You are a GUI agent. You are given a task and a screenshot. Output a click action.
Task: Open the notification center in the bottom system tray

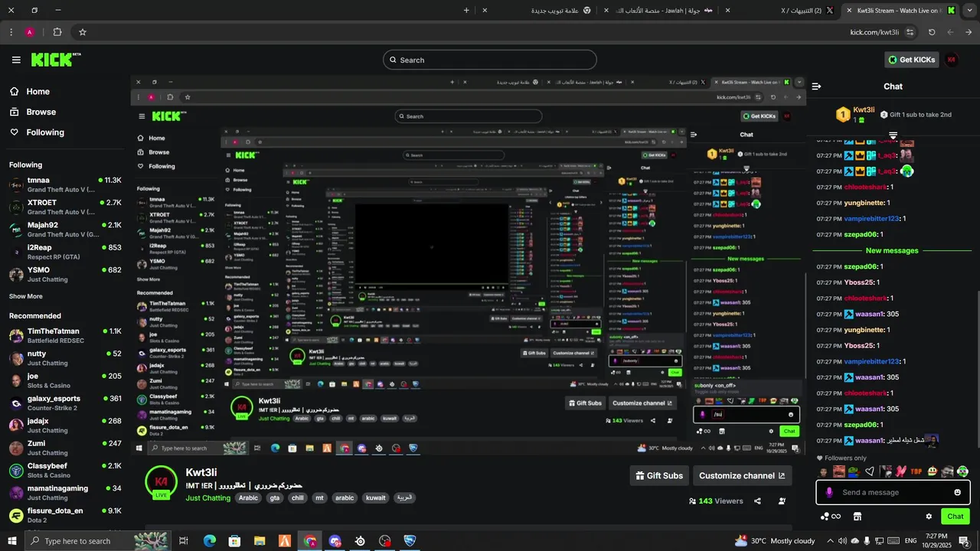click(964, 541)
